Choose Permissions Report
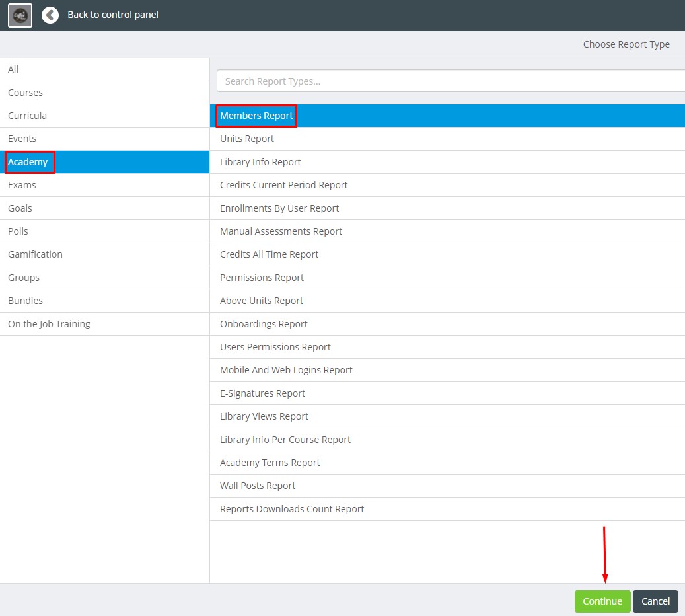 [447, 278]
